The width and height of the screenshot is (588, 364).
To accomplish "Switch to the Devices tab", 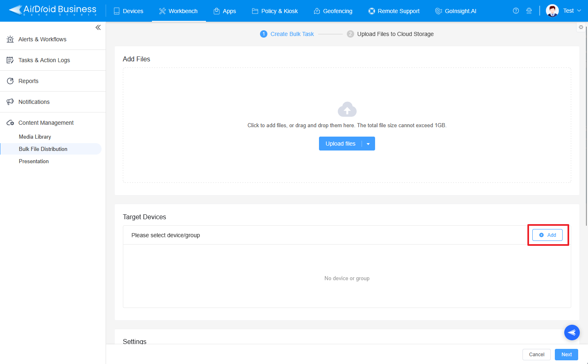I will coord(129,11).
